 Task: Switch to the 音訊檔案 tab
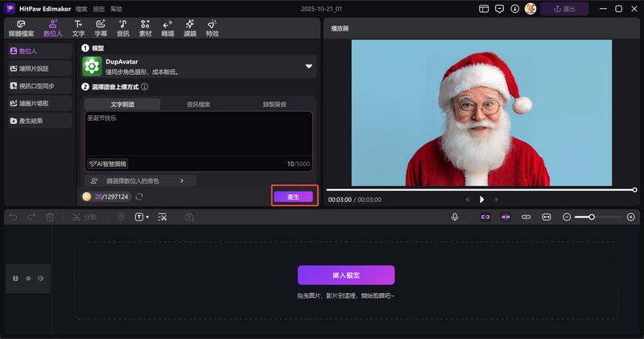click(198, 104)
